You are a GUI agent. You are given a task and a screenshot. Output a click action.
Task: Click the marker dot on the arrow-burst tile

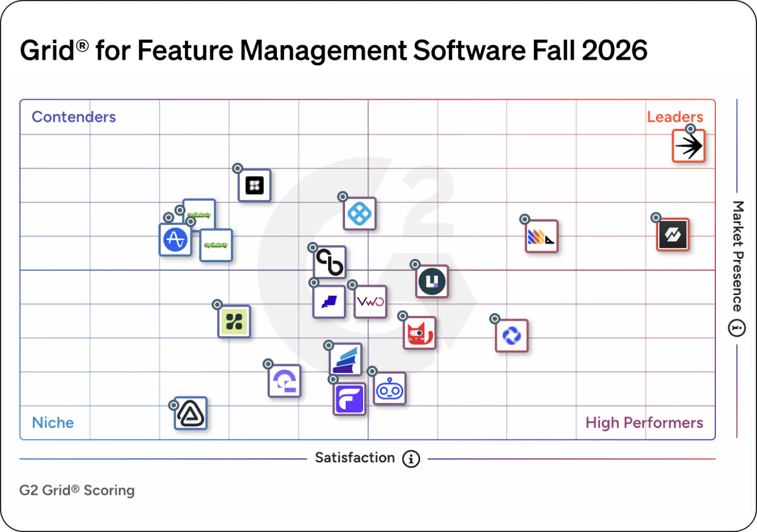click(x=690, y=129)
